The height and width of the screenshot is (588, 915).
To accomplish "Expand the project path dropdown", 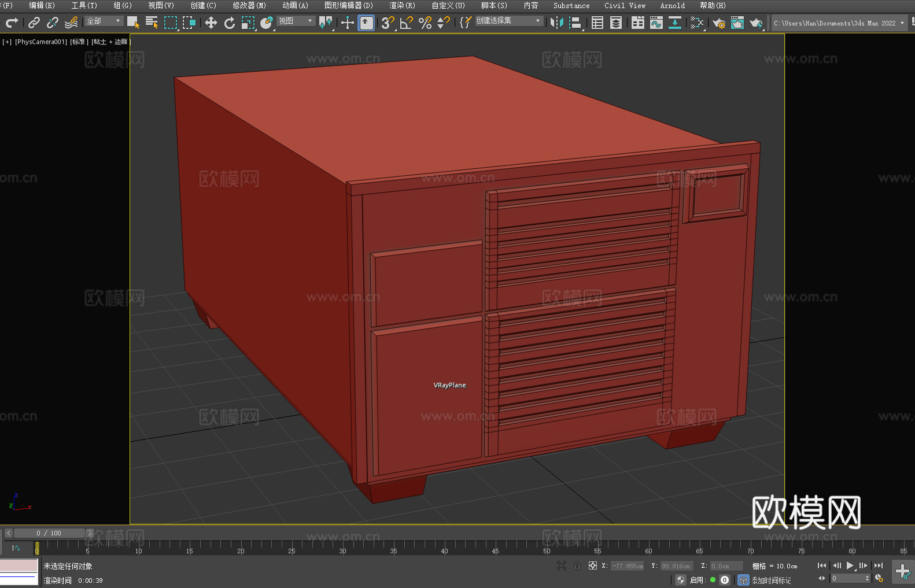I will (x=902, y=23).
